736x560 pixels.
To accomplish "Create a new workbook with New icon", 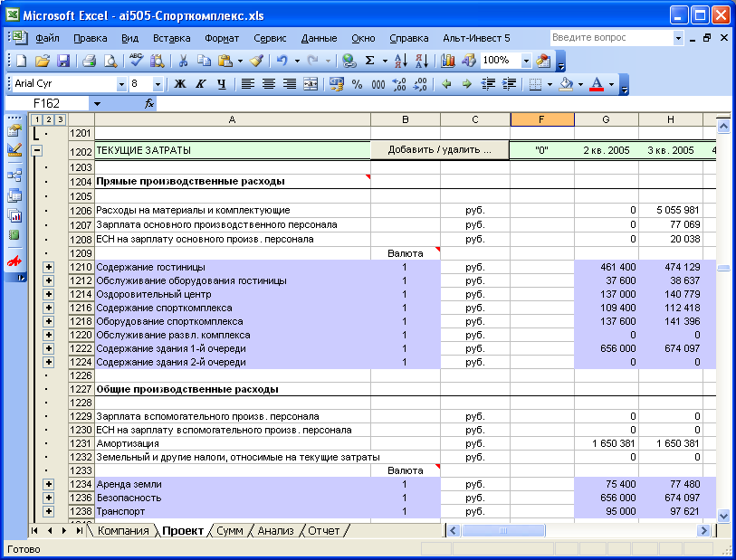I will coord(22,61).
